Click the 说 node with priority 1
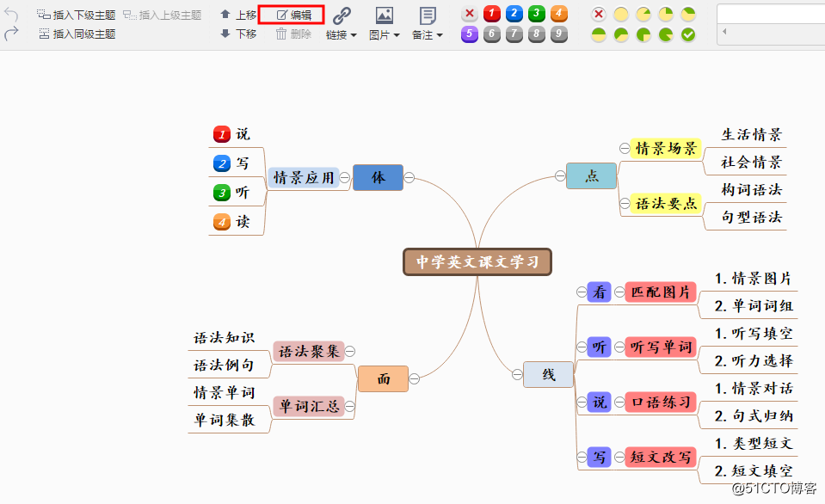Viewport: 825px width, 504px height. click(x=232, y=135)
